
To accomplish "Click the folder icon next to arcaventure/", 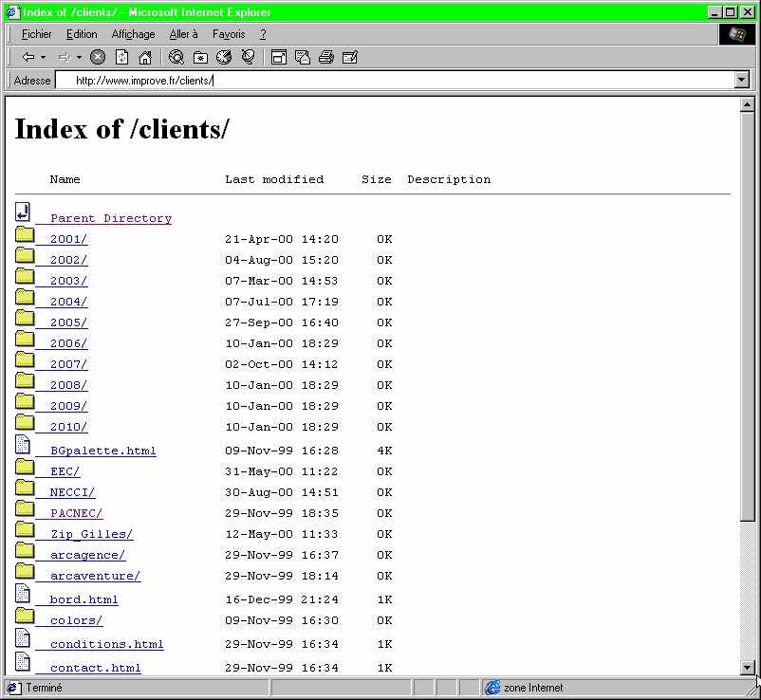I will 25,571.
